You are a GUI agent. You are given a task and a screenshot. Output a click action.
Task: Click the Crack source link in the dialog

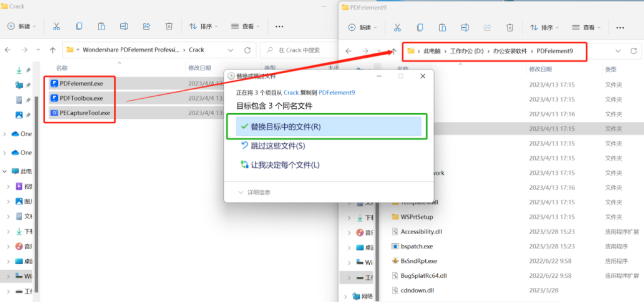[x=291, y=93]
